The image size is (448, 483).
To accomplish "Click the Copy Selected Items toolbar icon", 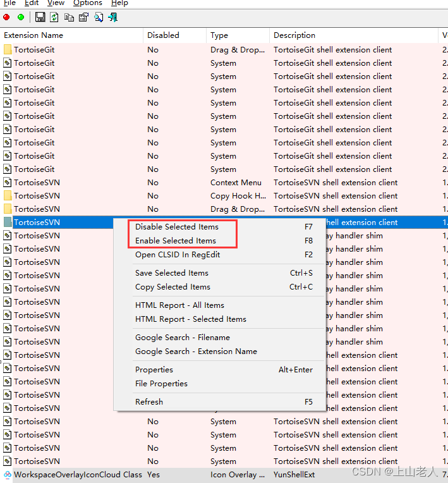I will (69, 17).
